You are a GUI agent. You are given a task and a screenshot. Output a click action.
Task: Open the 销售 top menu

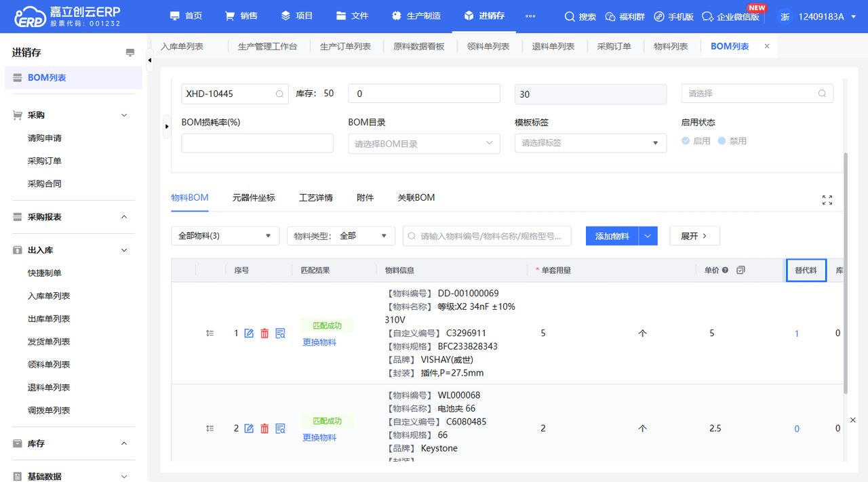pos(241,16)
